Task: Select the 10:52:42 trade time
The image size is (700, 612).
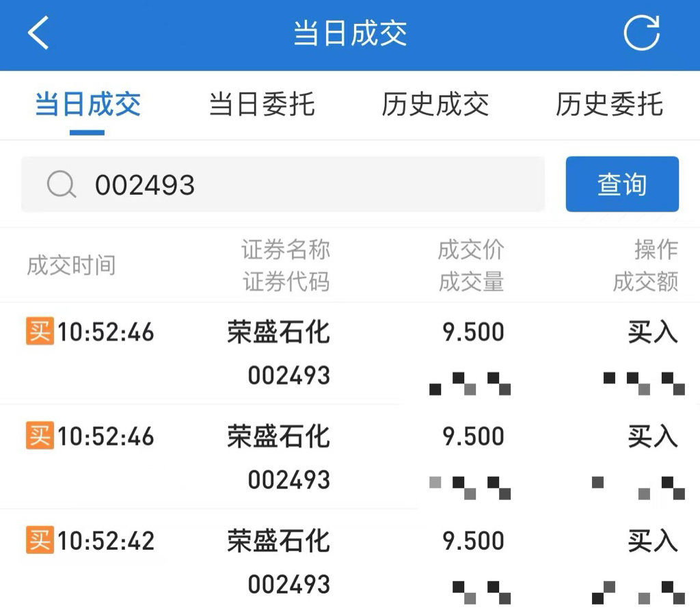Action: (x=106, y=541)
